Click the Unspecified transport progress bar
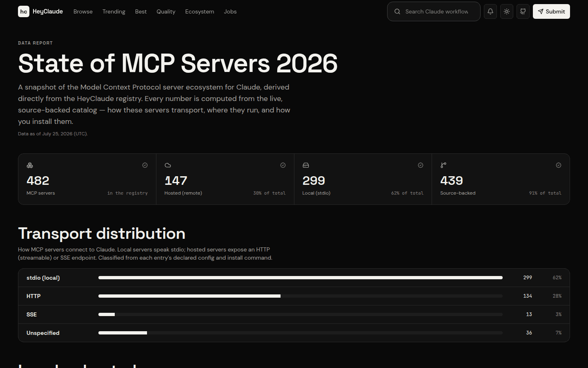The height and width of the screenshot is (368, 588). point(301,333)
